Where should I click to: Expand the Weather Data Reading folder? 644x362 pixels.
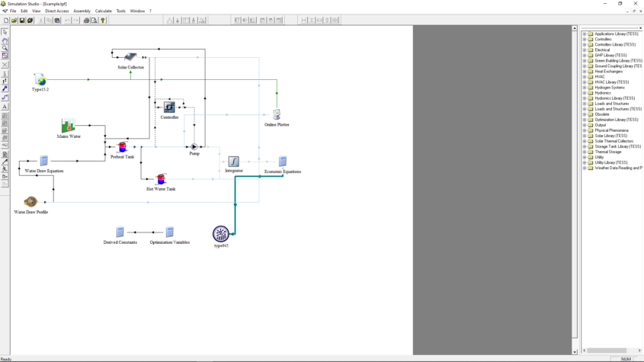tap(585, 168)
